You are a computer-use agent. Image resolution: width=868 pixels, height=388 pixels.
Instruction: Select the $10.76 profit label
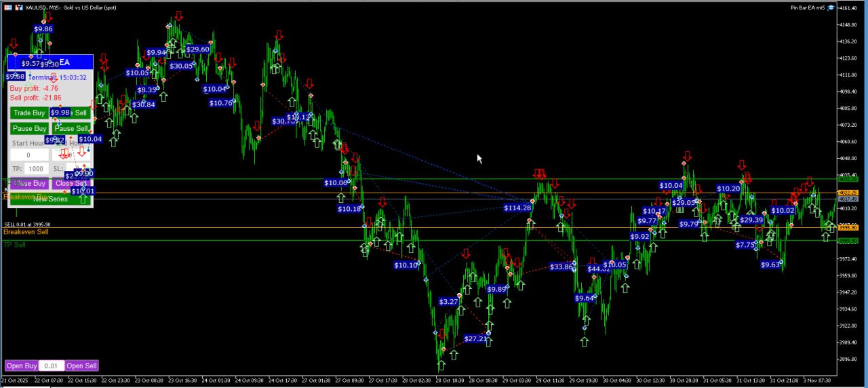point(221,103)
